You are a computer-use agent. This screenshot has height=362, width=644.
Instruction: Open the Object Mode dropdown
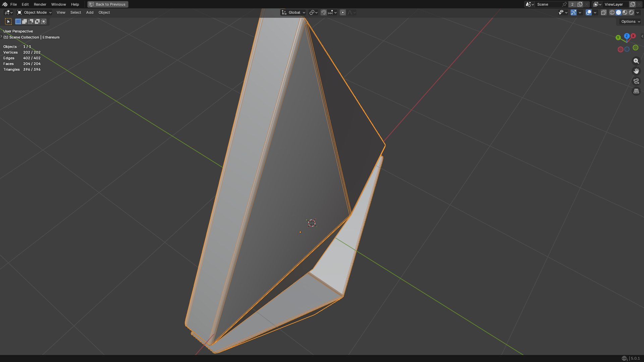coord(34,12)
